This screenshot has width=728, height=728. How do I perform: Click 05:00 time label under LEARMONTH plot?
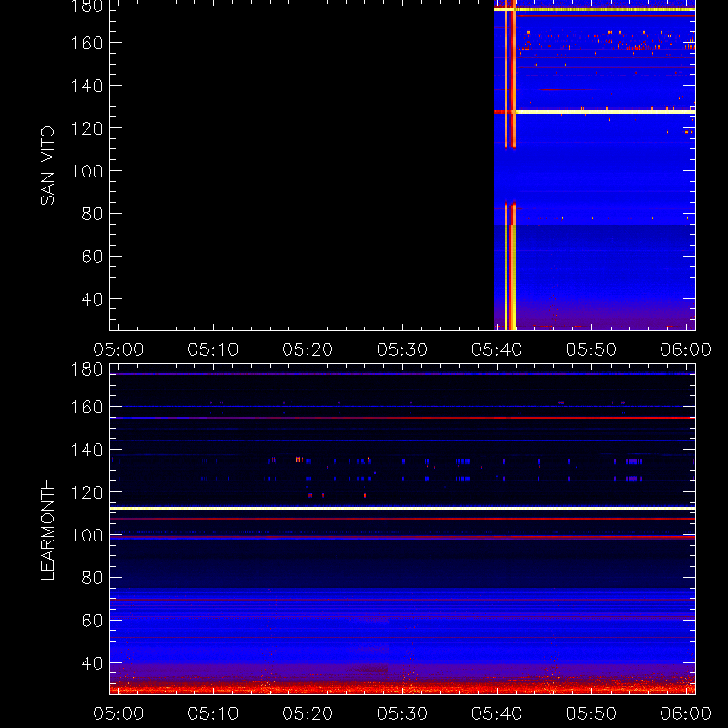click(x=118, y=713)
